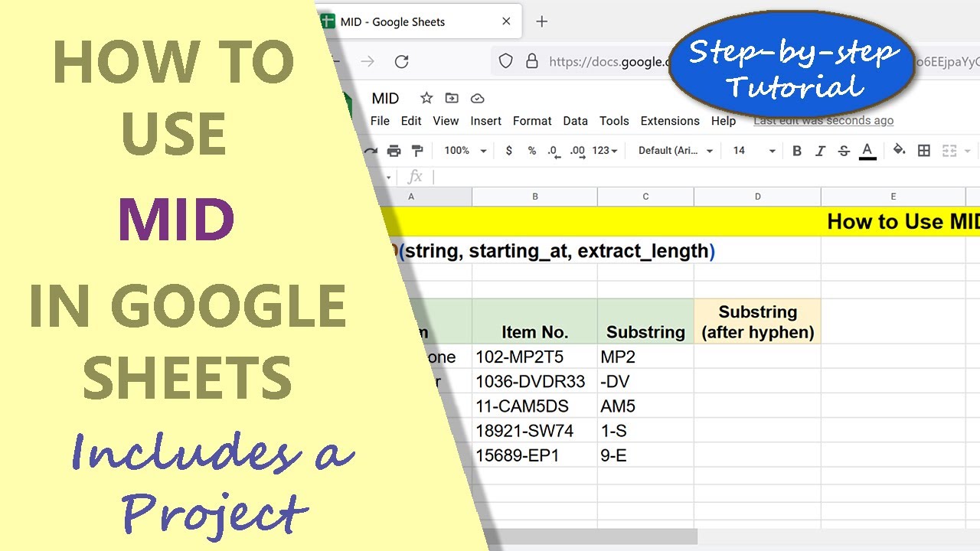Image resolution: width=980 pixels, height=551 pixels.
Task: Open the Data menu
Action: (x=575, y=121)
